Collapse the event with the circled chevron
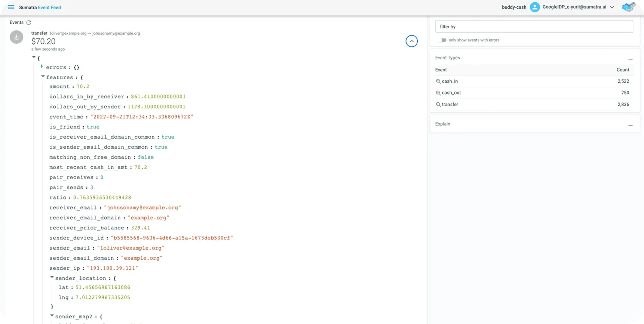644x324 pixels. [x=411, y=41]
